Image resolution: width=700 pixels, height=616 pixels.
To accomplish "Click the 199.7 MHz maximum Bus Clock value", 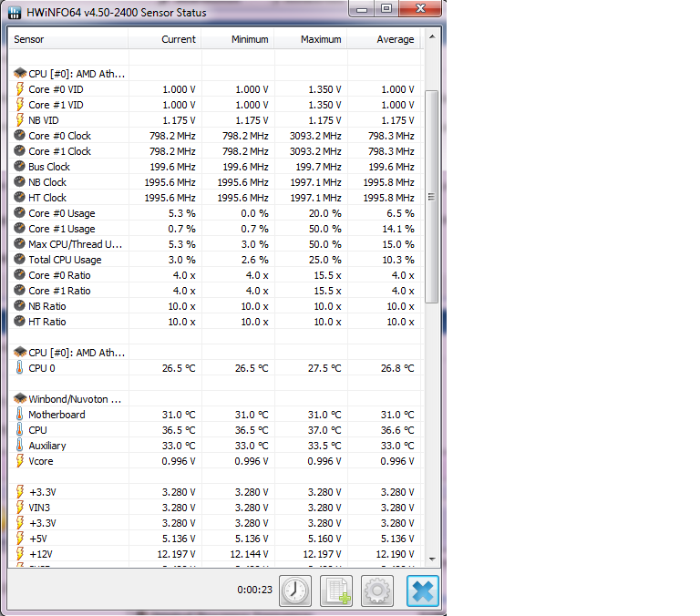I will [x=319, y=167].
